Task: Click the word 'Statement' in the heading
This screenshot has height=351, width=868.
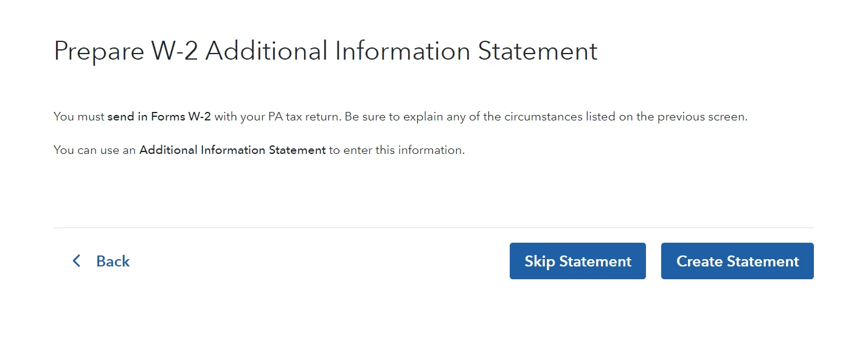Action: tap(538, 51)
